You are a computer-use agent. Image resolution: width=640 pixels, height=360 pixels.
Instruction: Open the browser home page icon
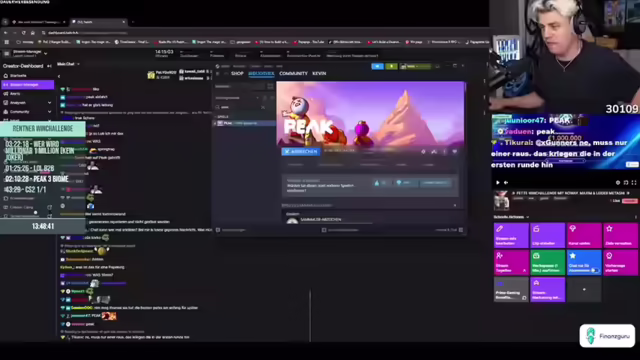[x=33, y=33]
